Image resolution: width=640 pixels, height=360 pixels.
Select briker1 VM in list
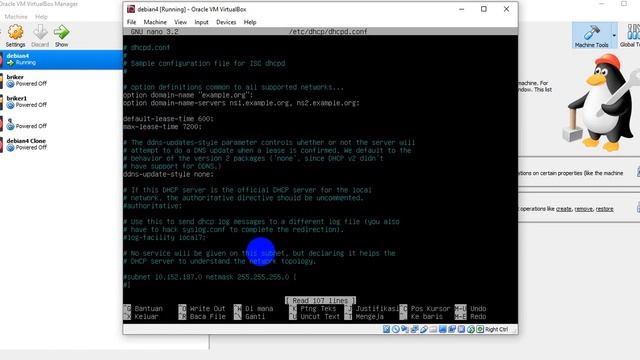click(61, 102)
